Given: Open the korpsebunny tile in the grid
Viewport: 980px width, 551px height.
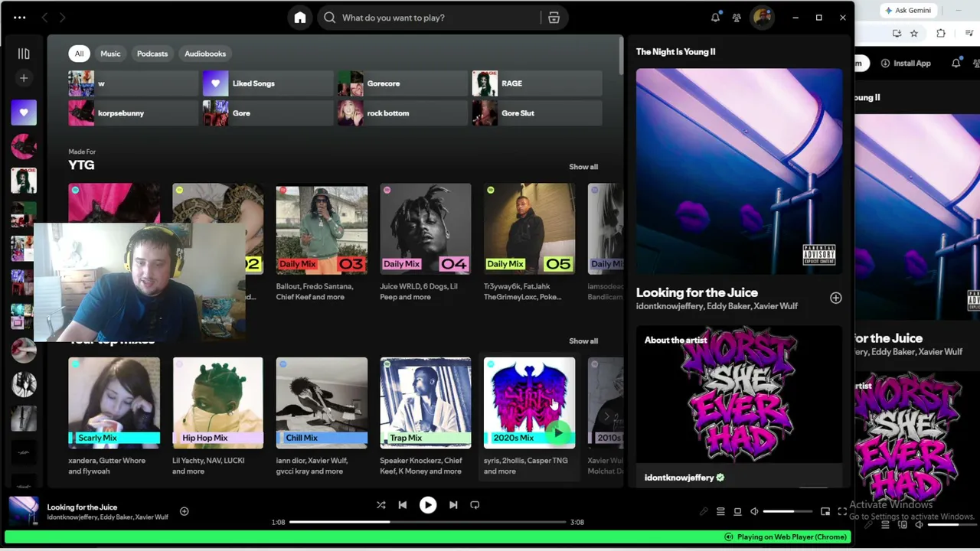Looking at the screenshot, I should (x=133, y=113).
